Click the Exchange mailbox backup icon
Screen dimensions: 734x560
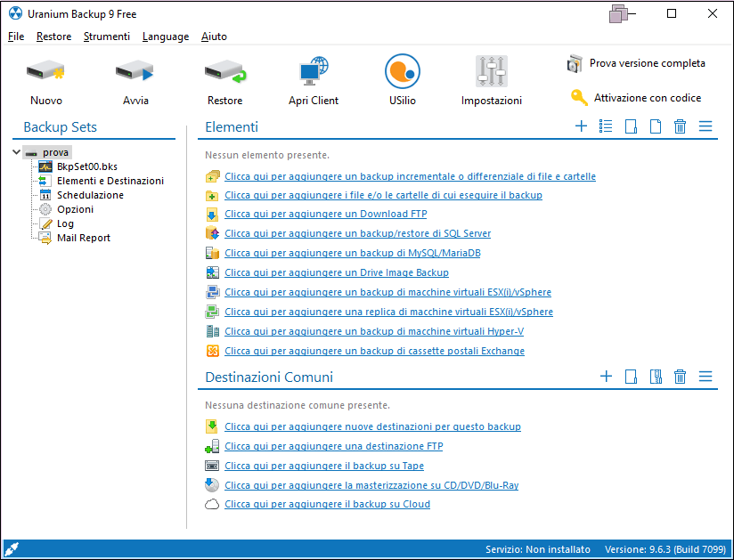[x=213, y=351]
